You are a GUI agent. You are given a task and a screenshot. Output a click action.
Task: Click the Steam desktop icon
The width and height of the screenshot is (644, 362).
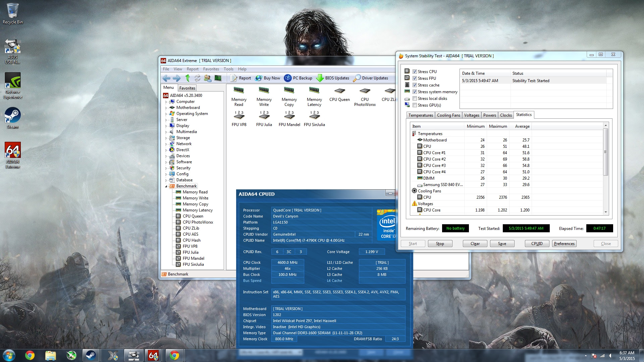pos(13,118)
